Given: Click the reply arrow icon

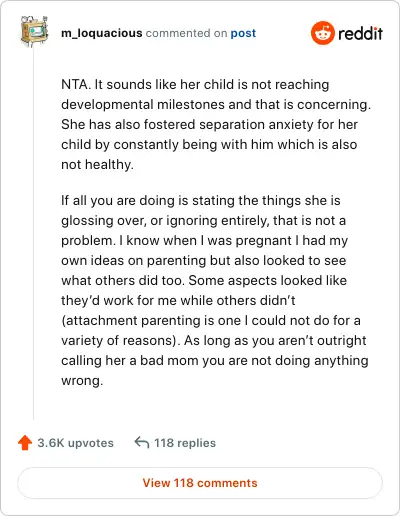Looking at the screenshot, I should pos(142,443).
